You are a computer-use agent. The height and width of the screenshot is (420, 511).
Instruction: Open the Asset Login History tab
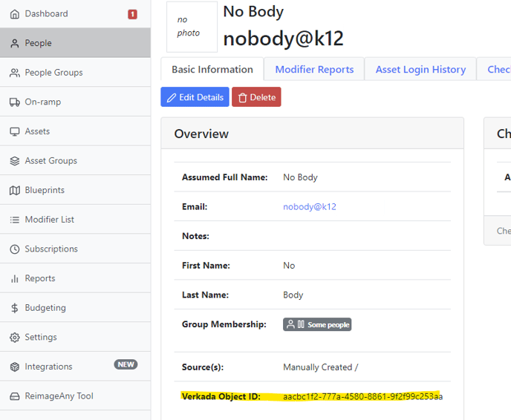pos(420,69)
